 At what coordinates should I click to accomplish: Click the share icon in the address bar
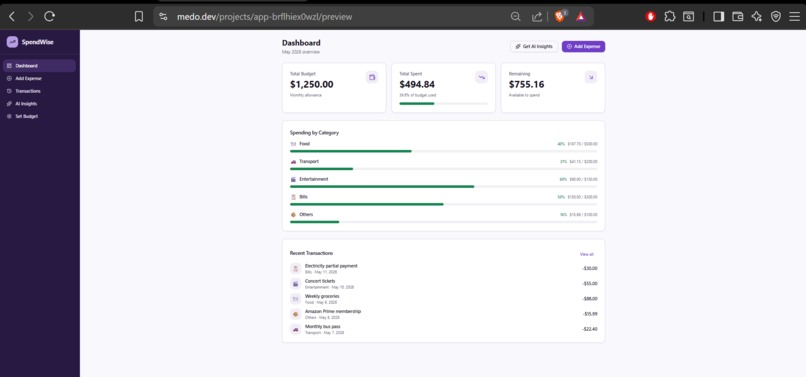[x=537, y=16]
